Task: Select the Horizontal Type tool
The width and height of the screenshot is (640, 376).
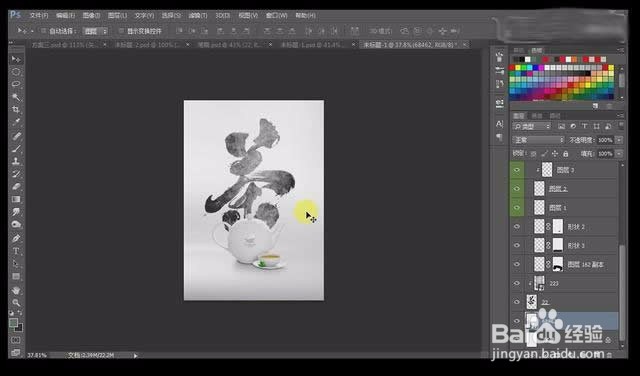Action: pos(16,251)
